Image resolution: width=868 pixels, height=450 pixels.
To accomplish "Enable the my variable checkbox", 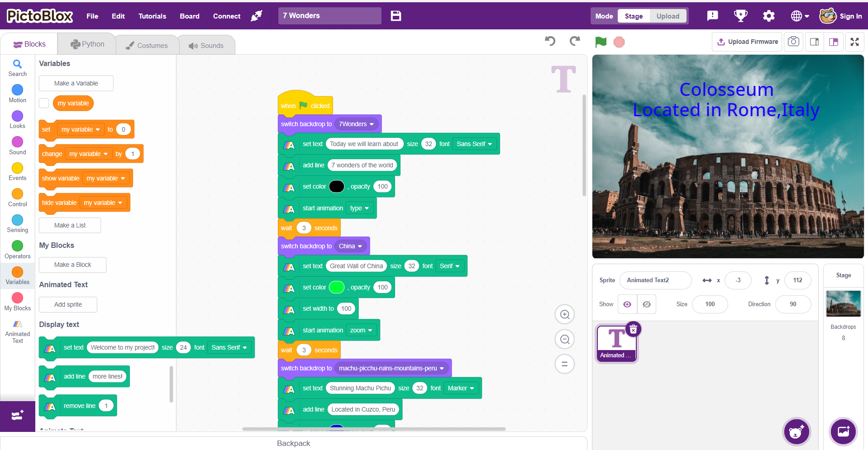I will [x=44, y=103].
